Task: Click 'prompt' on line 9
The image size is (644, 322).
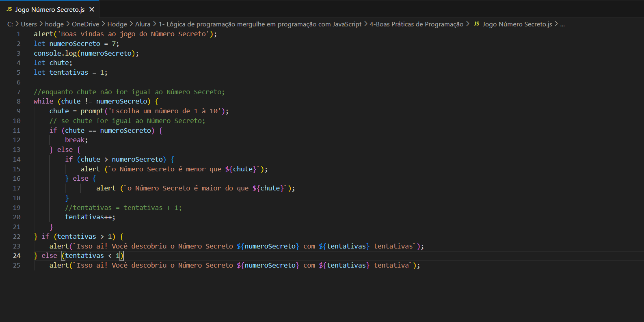Action: 92,111
